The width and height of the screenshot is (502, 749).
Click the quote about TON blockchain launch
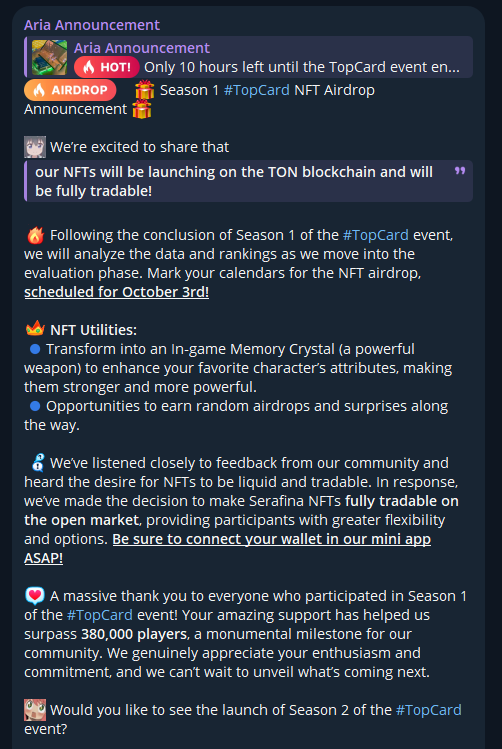click(x=248, y=181)
